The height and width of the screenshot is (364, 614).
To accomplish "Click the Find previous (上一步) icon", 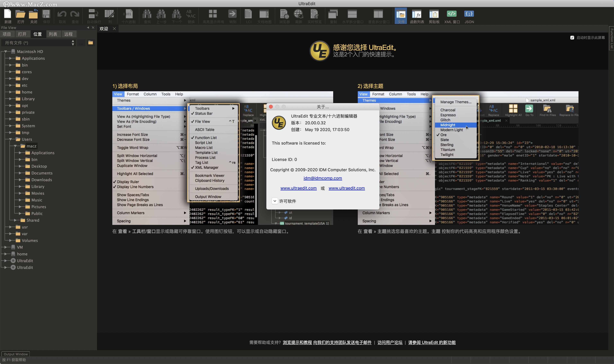I will pos(161,14).
